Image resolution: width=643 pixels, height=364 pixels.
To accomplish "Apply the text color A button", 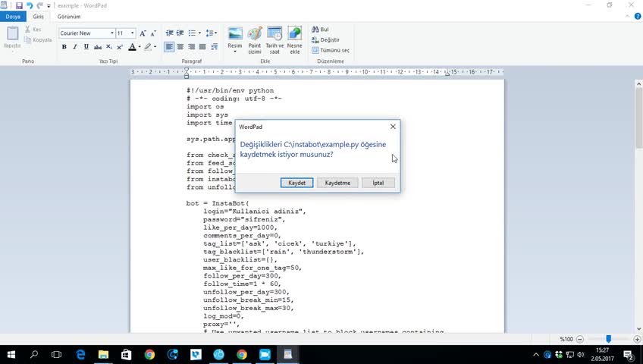I will pos(132,47).
